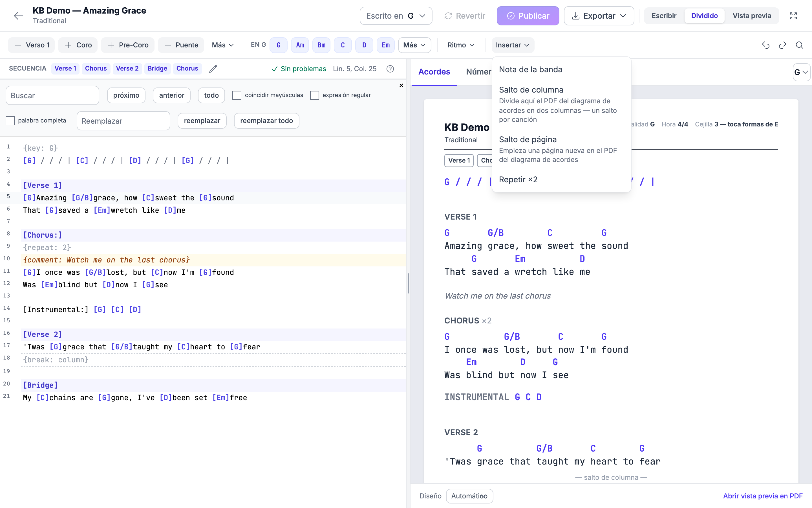
Task: Choose Nota de la banda menu item
Action: pyautogui.click(x=561, y=69)
